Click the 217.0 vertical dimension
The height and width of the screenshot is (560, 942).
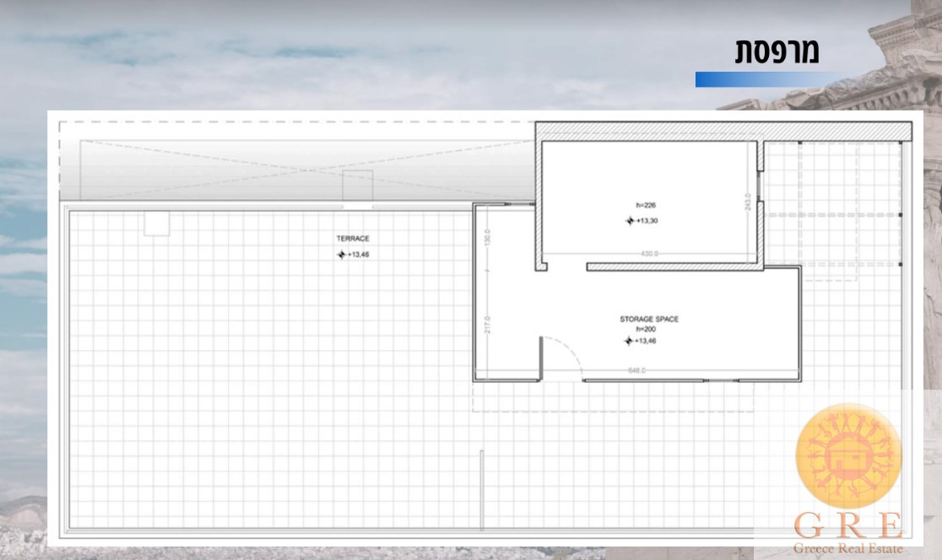tap(488, 324)
